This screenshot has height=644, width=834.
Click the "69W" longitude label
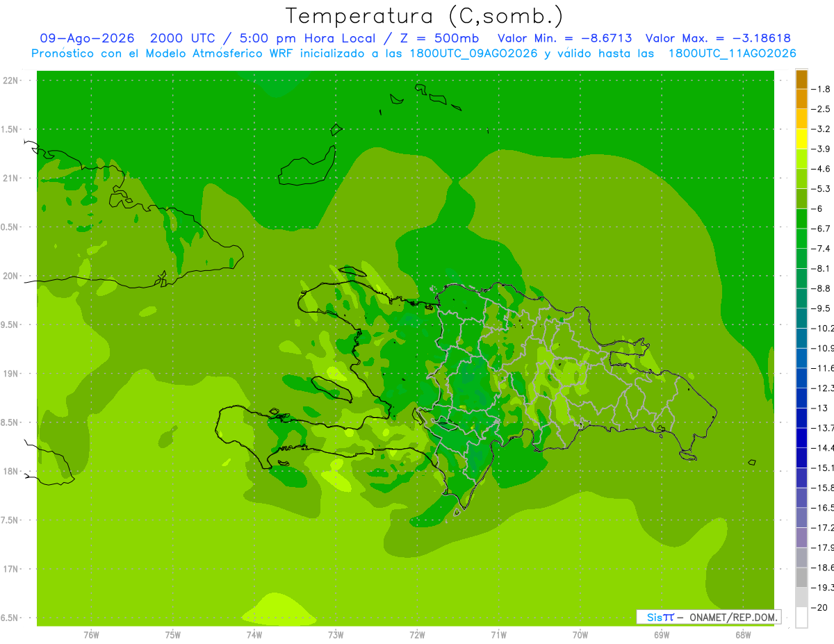662,635
